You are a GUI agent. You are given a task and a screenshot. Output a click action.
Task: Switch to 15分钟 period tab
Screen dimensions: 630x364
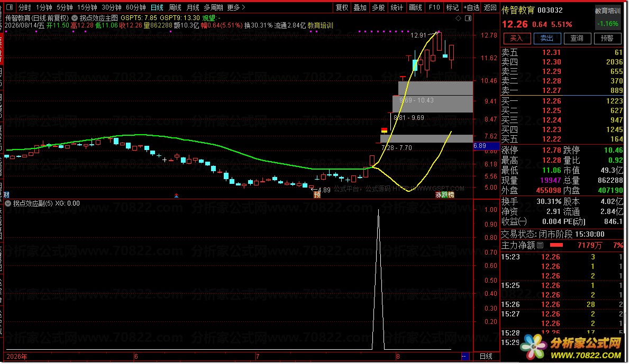(x=87, y=7)
